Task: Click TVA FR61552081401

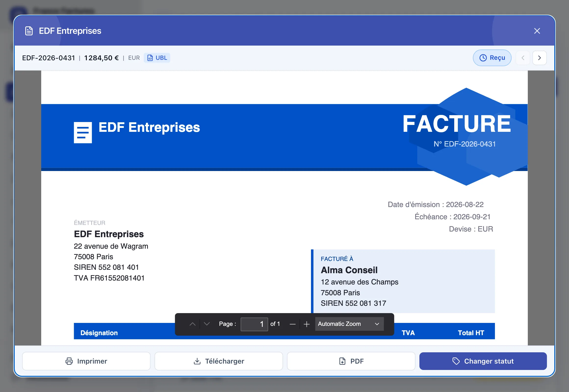Action: (109, 278)
